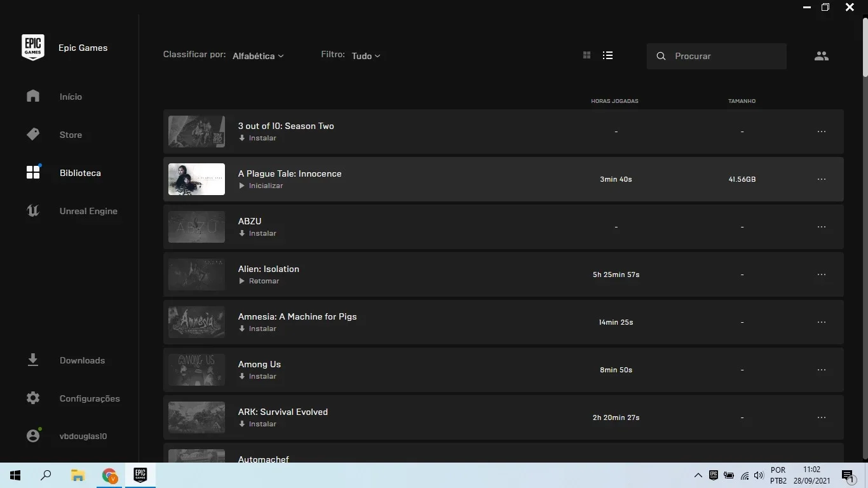This screenshot has width=868, height=488.
Task: Install Among Us
Action: click(257, 376)
